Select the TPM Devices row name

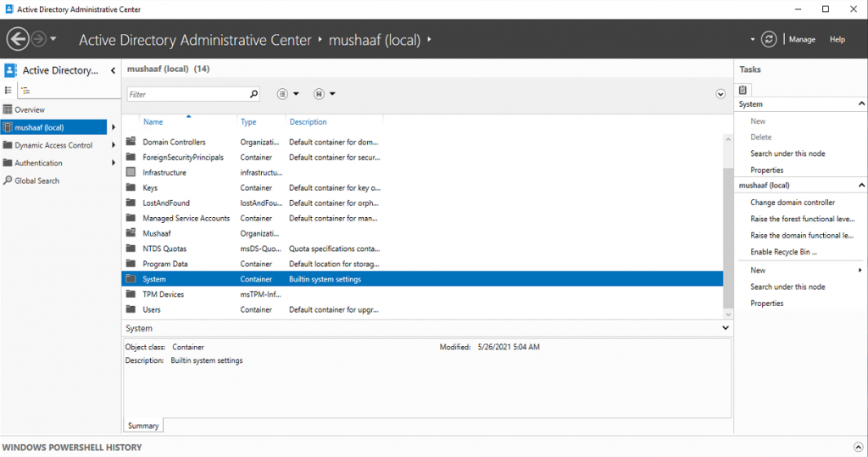(x=163, y=294)
